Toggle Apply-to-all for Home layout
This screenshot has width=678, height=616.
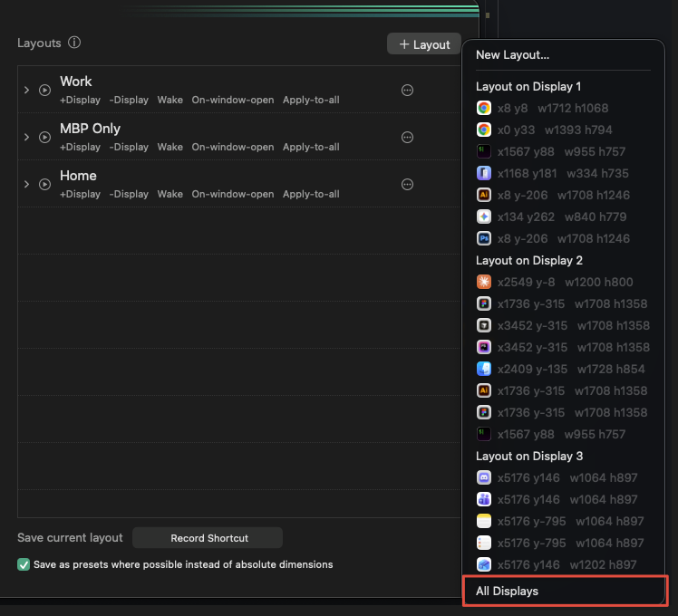pyautogui.click(x=311, y=194)
